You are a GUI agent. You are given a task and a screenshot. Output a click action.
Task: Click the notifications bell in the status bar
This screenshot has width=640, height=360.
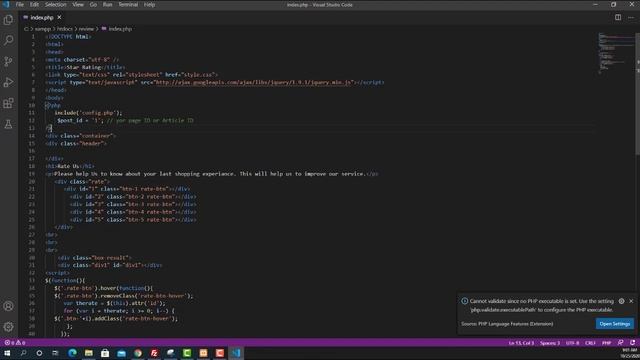pyautogui.click(x=632, y=343)
